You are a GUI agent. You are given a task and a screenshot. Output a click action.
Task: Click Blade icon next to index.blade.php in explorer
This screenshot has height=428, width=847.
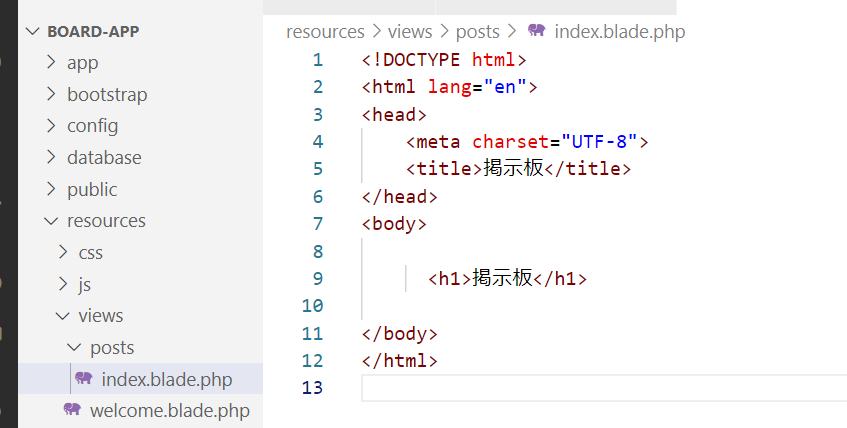(84, 379)
